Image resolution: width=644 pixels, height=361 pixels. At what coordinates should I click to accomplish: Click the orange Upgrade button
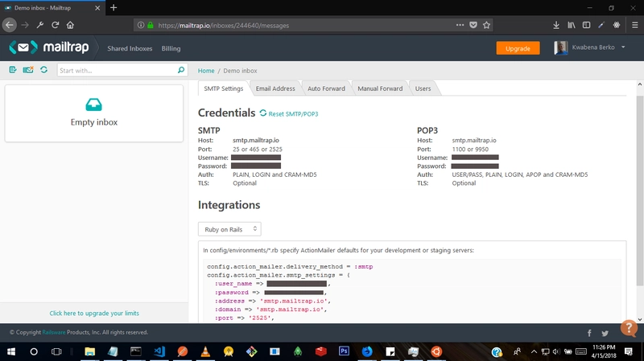(518, 48)
